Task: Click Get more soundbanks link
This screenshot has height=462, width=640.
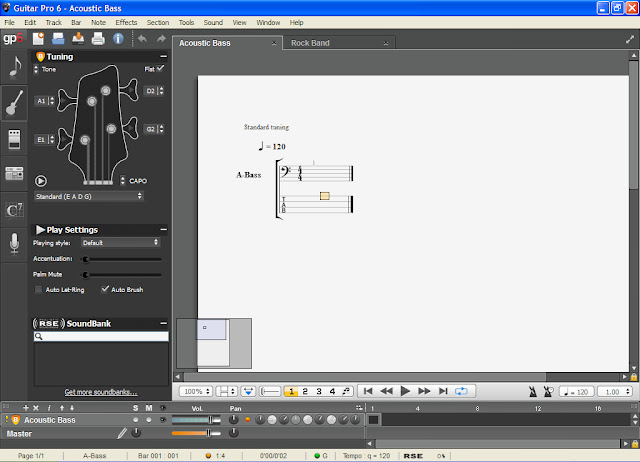Action: coord(101,392)
